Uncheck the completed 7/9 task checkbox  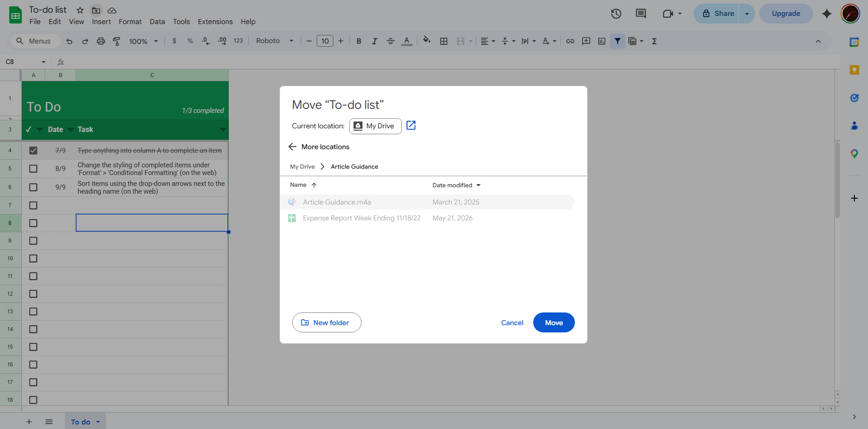coord(33,151)
